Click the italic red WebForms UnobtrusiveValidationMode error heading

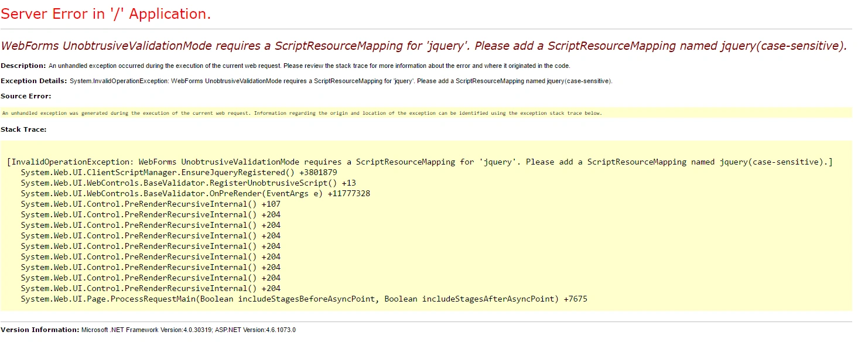pos(424,46)
